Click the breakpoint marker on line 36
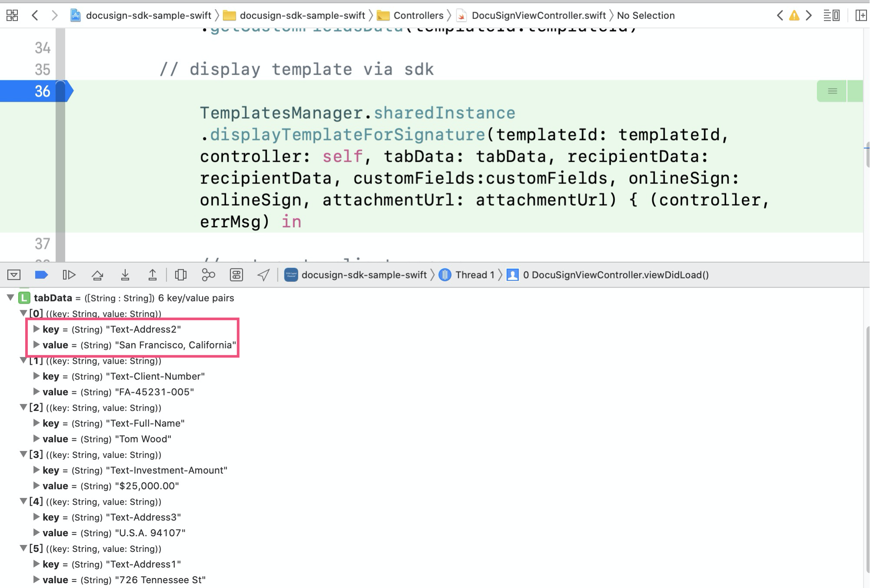The width and height of the screenshot is (870, 588). pyautogui.click(x=37, y=91)
